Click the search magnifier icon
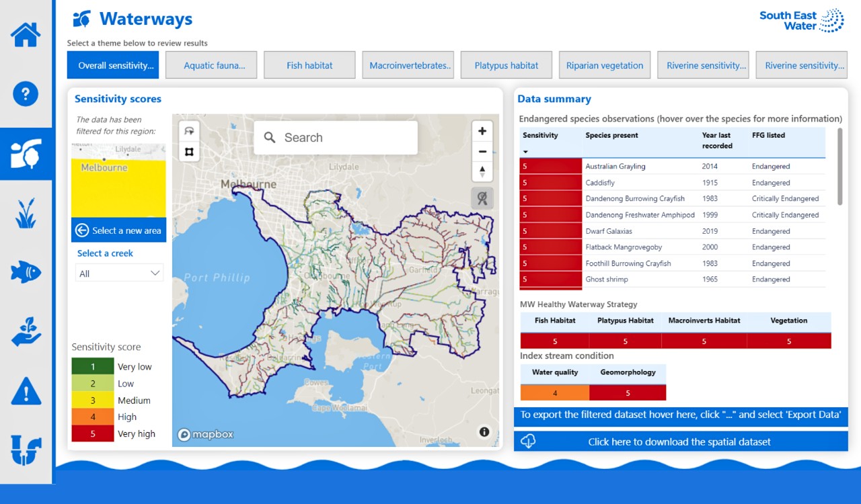861x504 pixels. [x=270, y=138]
